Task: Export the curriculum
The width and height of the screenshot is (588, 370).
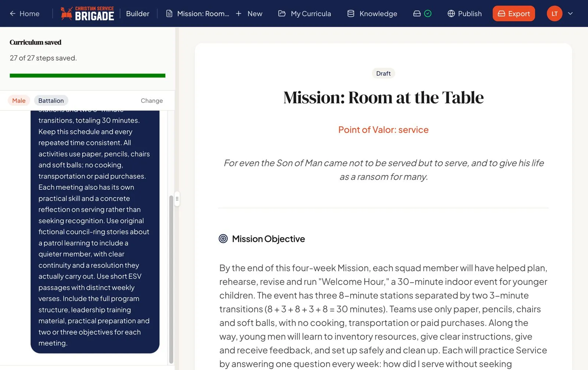Action: pyautogui.click(x=514, y=14)
